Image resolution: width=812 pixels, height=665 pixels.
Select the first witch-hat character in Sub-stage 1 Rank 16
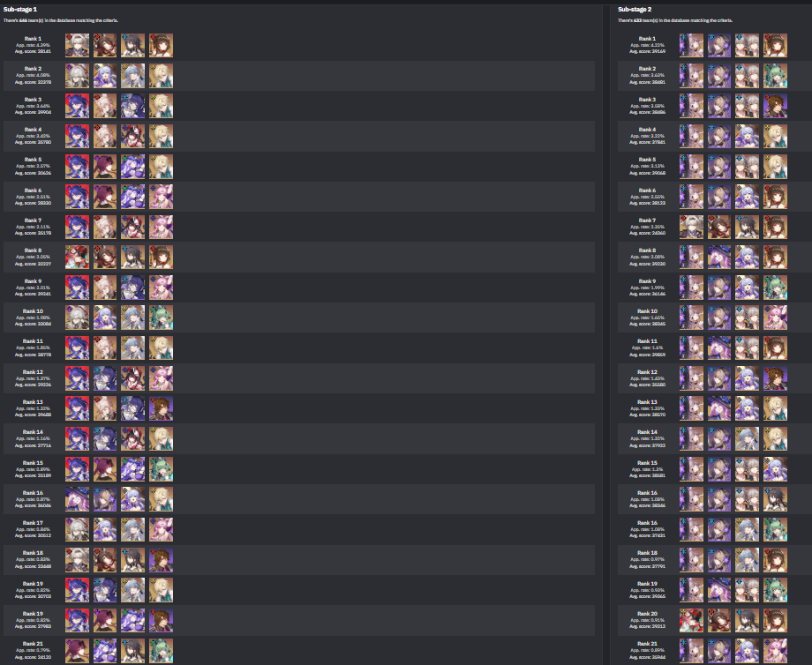point(77,499)
